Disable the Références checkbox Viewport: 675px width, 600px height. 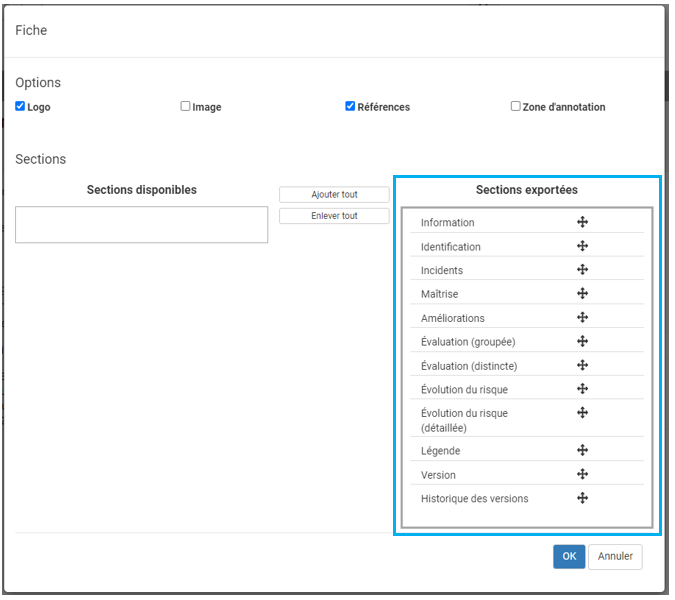click(350, 106)
